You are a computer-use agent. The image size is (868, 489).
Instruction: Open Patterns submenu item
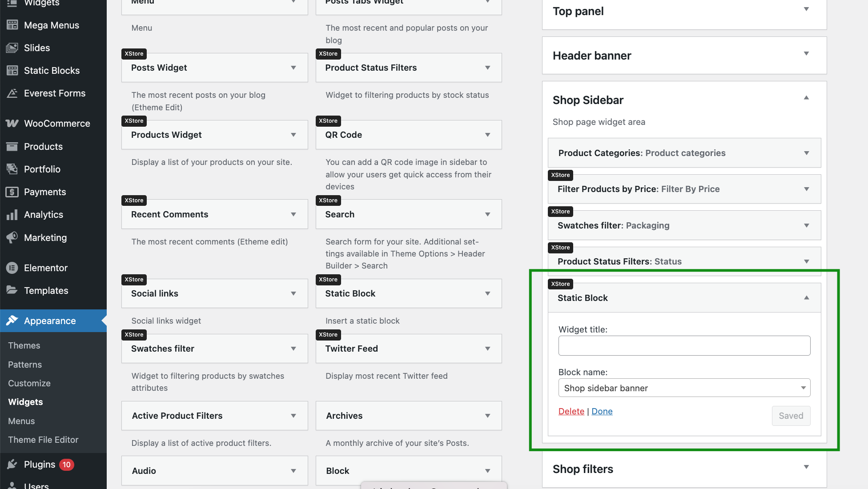click(x=25, y=365)
